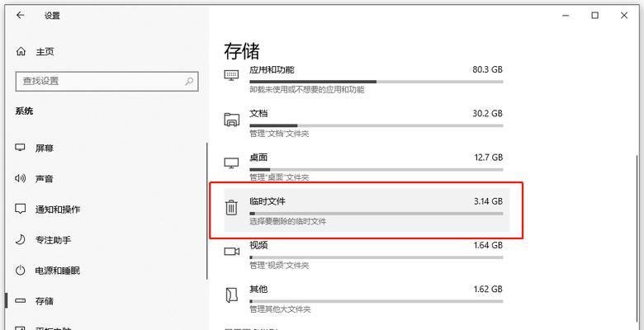Click the trash can icon for 临时文件
Screen dimensions: 644x330
tap(232, 207)
